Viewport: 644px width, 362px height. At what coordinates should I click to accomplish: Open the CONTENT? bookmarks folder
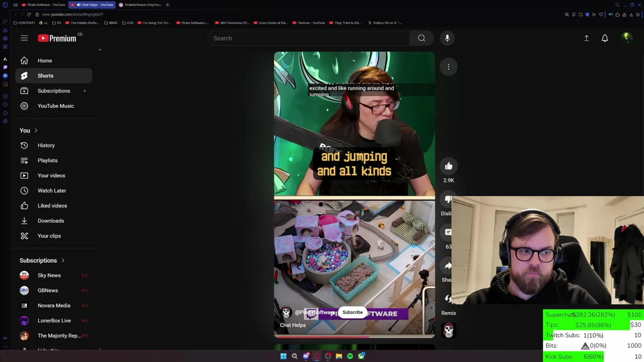(x=24, y=23)
